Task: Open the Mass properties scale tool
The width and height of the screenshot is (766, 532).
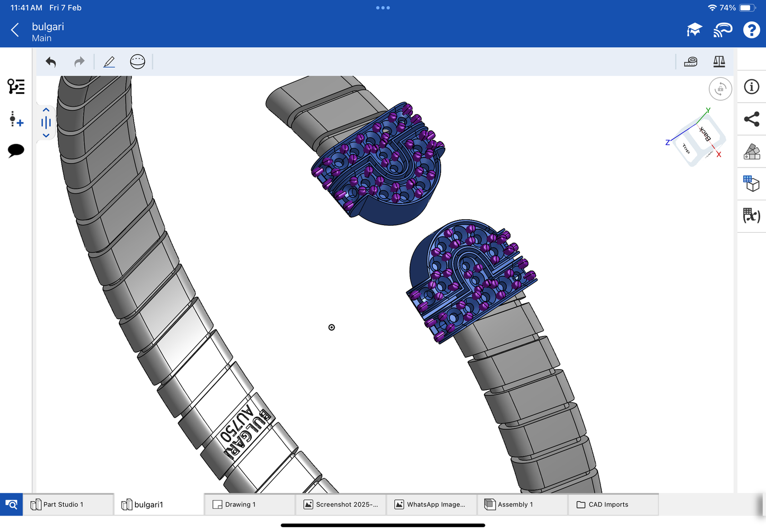Action: (719, 62)
